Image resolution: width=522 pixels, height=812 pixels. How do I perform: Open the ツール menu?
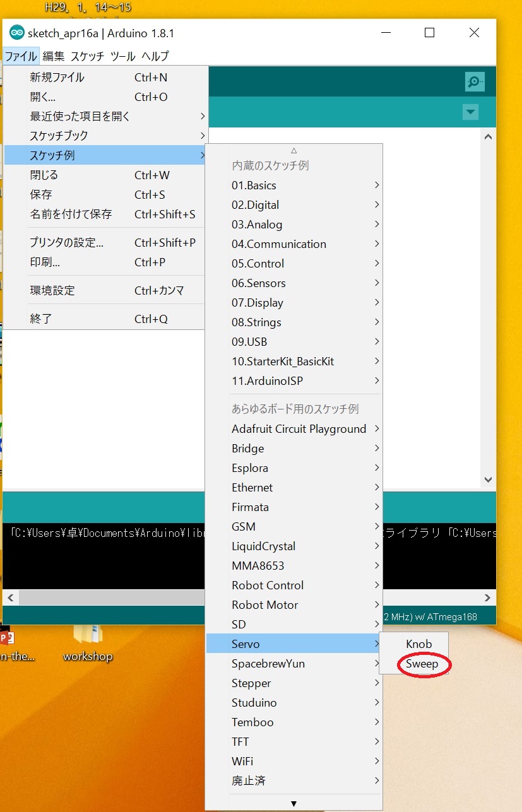(x=123, y=56)
